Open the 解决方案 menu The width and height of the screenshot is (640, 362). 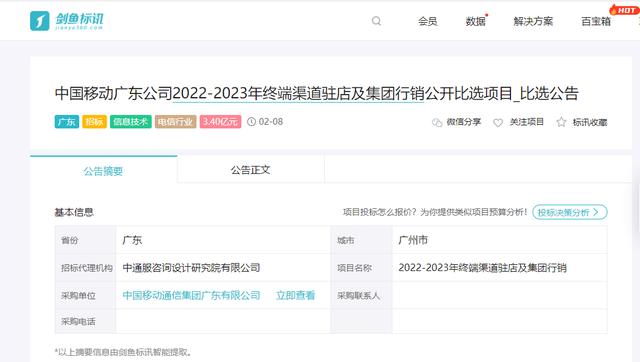pyautogui.click(x=533, y=21)
